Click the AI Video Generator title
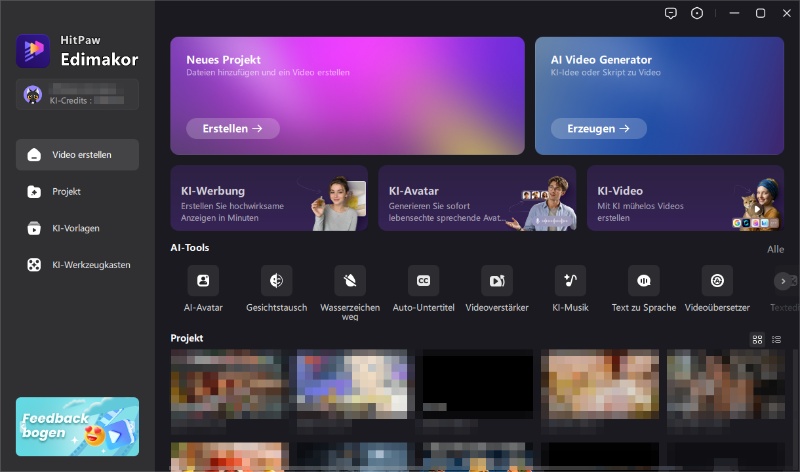Image resolution: width=800 pixels, height=472 pixels. [x=601, y=60]
